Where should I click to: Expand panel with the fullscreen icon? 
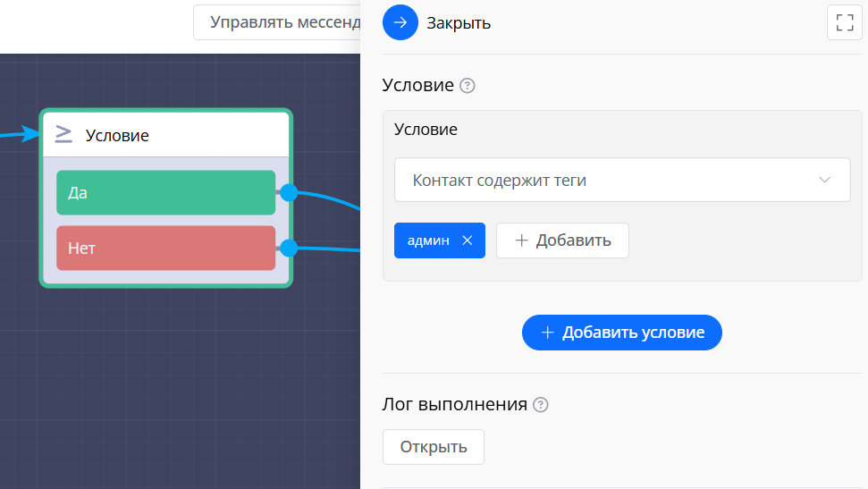(x=844, y=22)
